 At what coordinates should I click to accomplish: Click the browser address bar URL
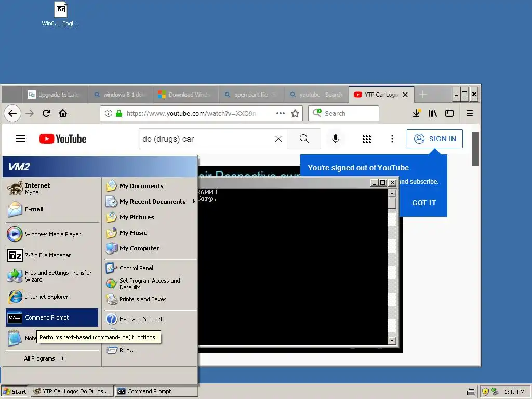coord(192,113)
